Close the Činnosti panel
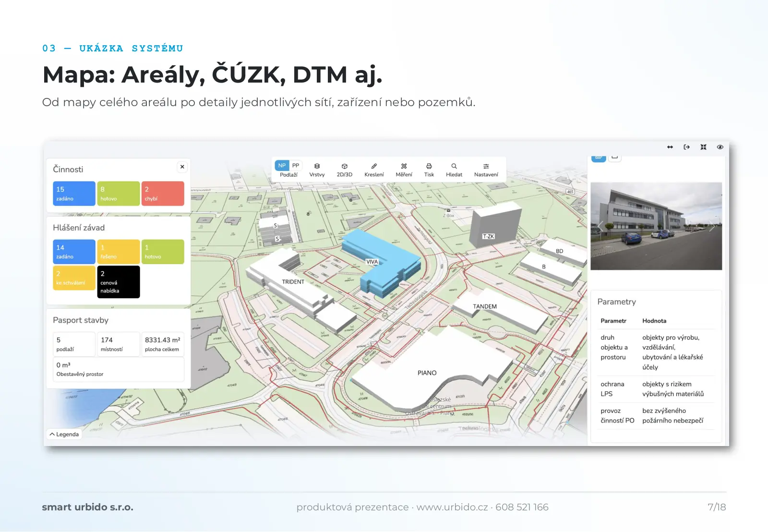The width and height of the screenshot is (768, 532). point(182,167)
